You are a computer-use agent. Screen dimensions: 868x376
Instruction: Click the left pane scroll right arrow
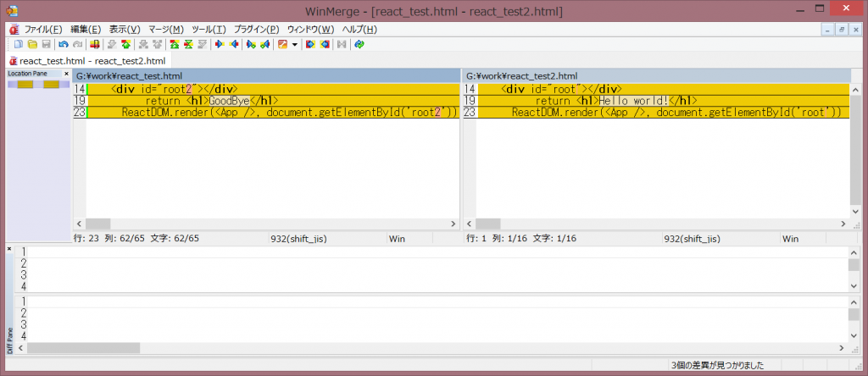[x=453, y=224]
